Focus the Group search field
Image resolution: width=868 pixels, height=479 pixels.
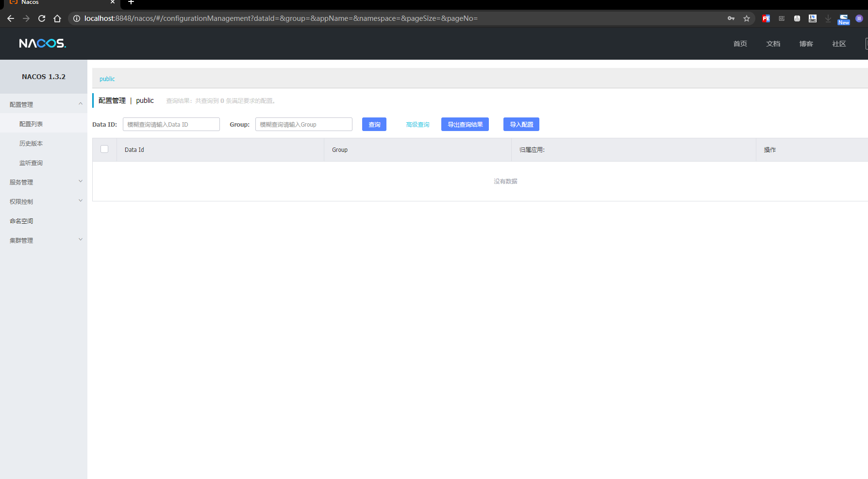tap(304, 124)
